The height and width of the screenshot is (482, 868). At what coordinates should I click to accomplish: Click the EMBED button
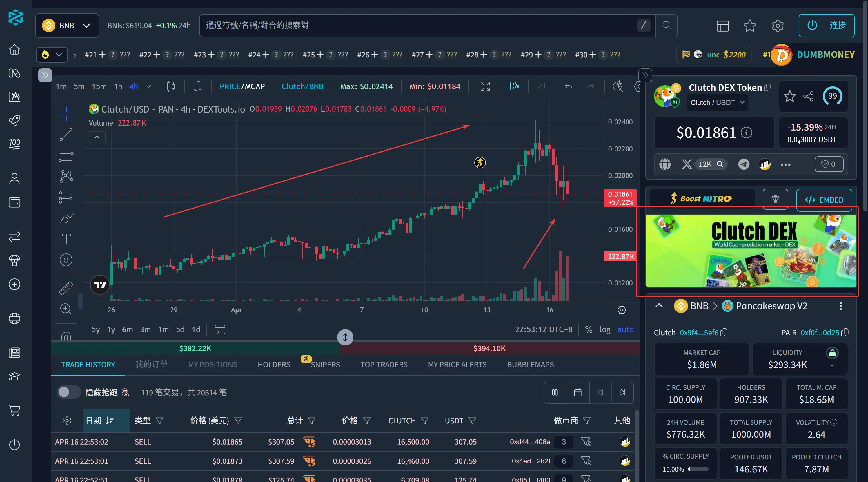(x=824, y=200)
